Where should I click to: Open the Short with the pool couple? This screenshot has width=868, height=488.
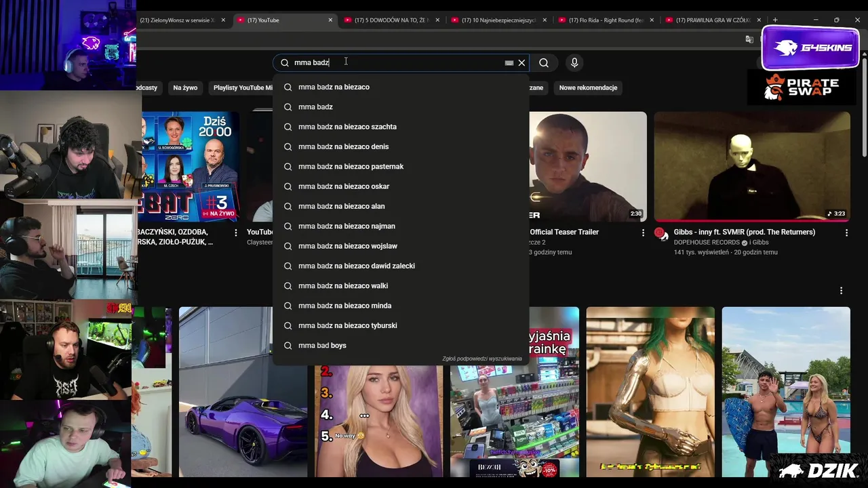(786, 392)
